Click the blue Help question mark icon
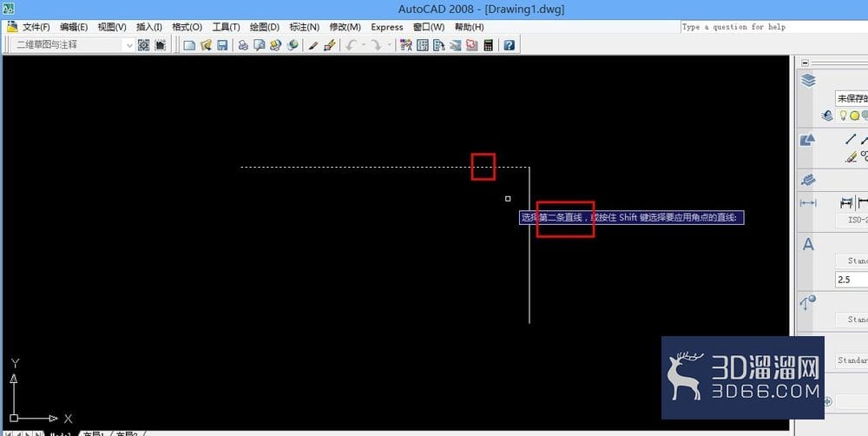The width and height of the screenshot is (868, 436). coord(510,45)
